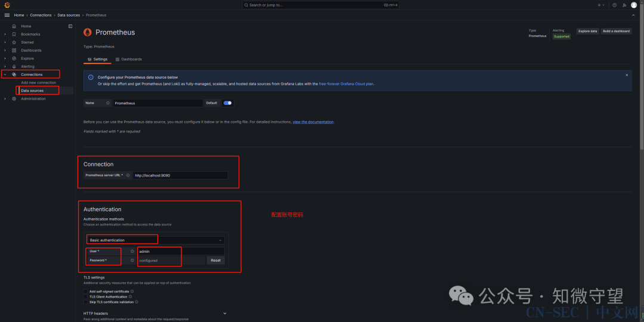Reset the configured password

(216, 261)
